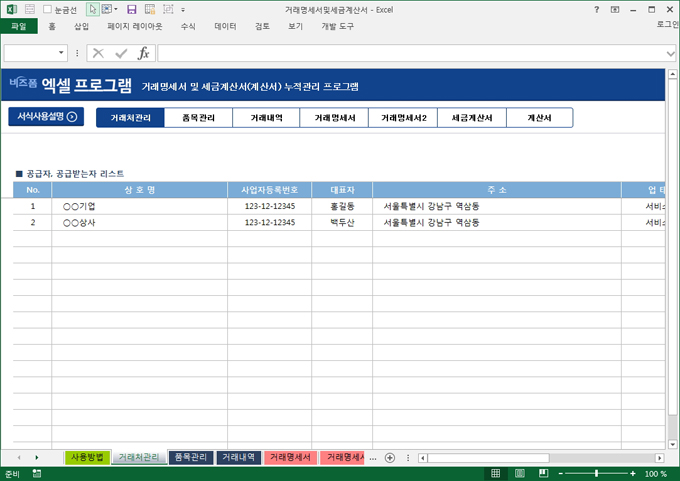Click the vertical scrollbar down arrow

point(672,444)
